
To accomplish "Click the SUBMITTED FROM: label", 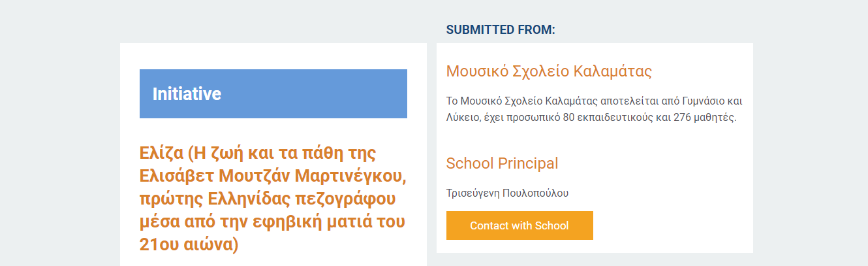I will (x=501, y=30).
